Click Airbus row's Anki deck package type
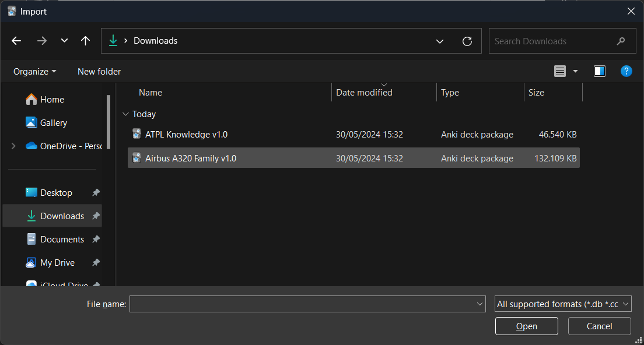 click(x=477, y=159)
